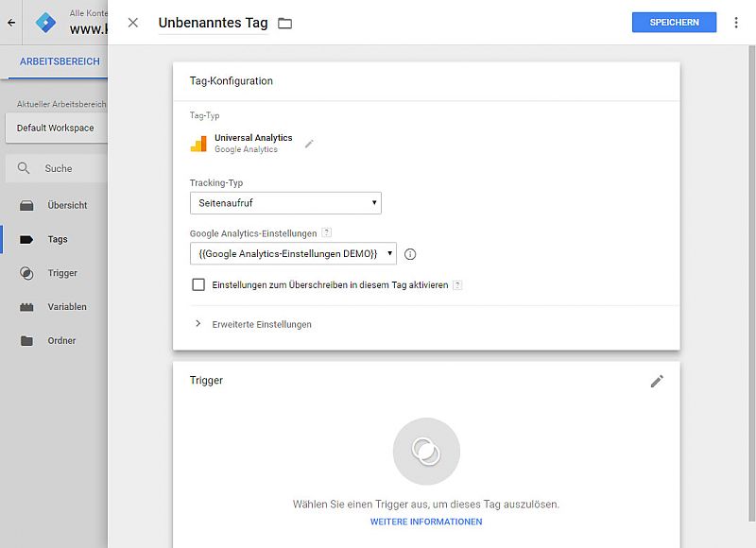This screenshot has width=756, height=548.
Task: Click the Tracking-Typ label
Action: [216, 182]
